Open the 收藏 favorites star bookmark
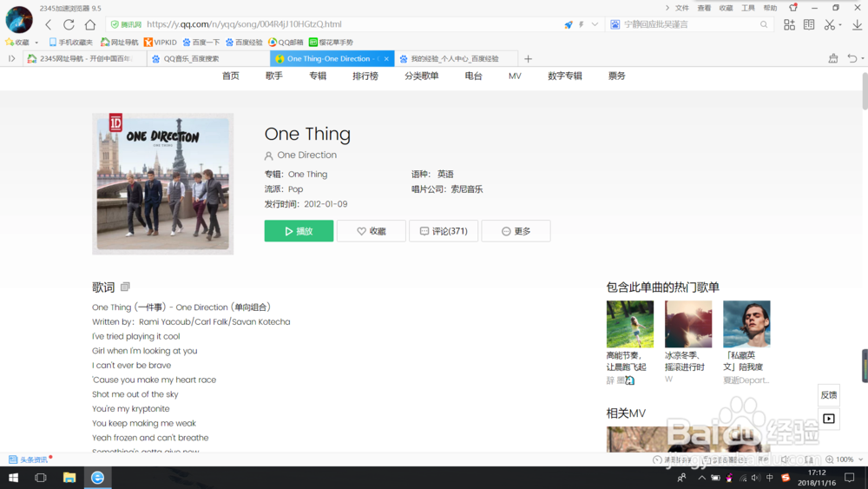 pos(16,42)
